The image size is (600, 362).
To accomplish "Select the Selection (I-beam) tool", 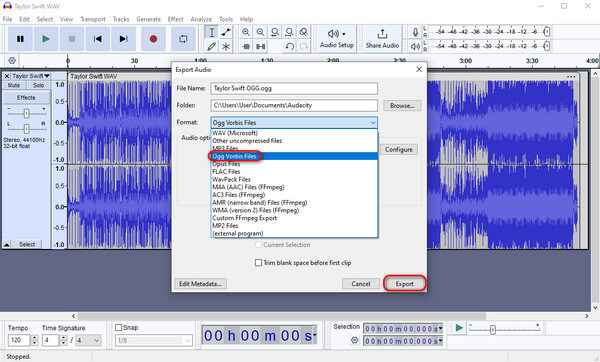I will point(211,33).
